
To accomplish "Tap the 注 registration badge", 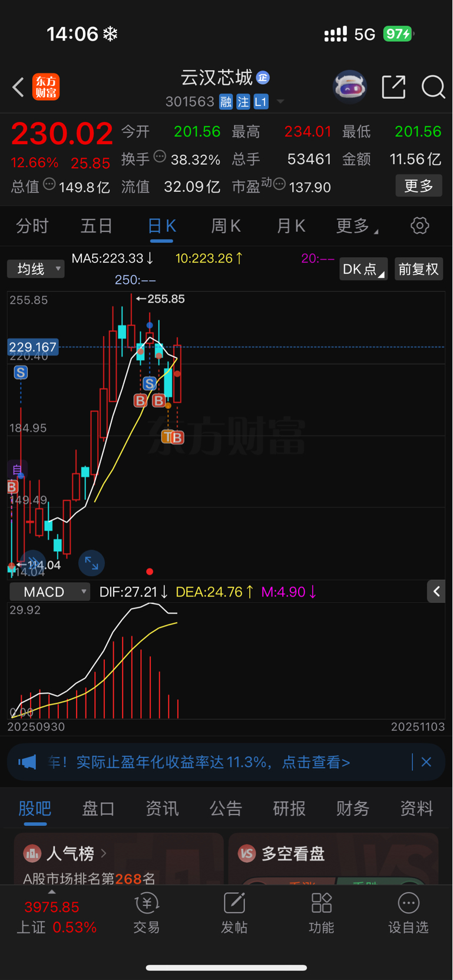I will 243,102.
